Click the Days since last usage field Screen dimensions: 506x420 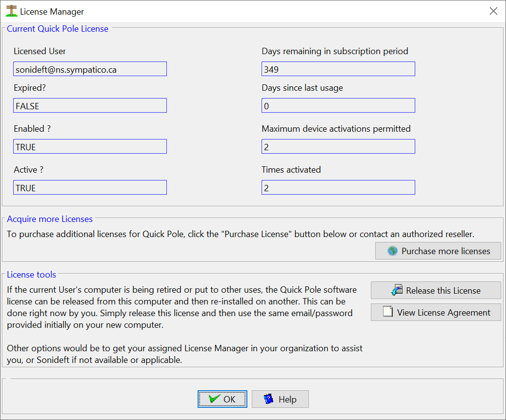pos(338,105)
